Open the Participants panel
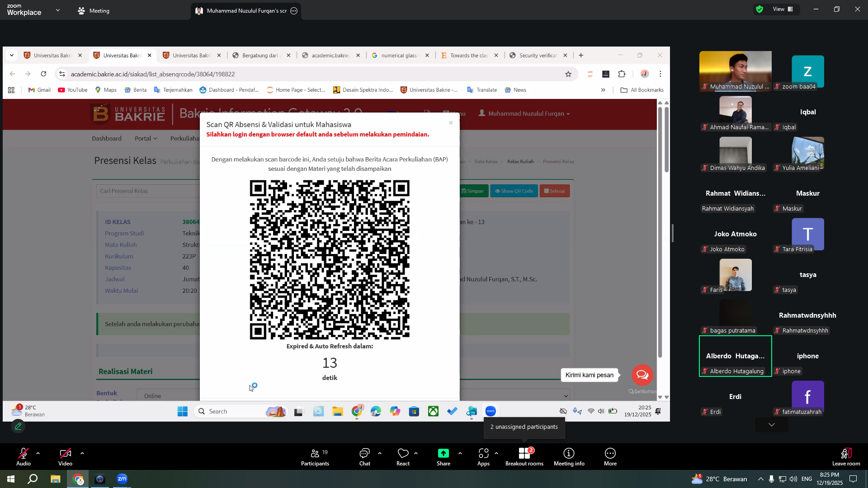 click(315, 456)
